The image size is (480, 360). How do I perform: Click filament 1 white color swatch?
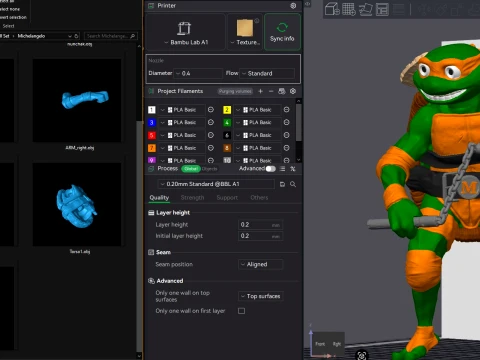[x=152, y=110]
